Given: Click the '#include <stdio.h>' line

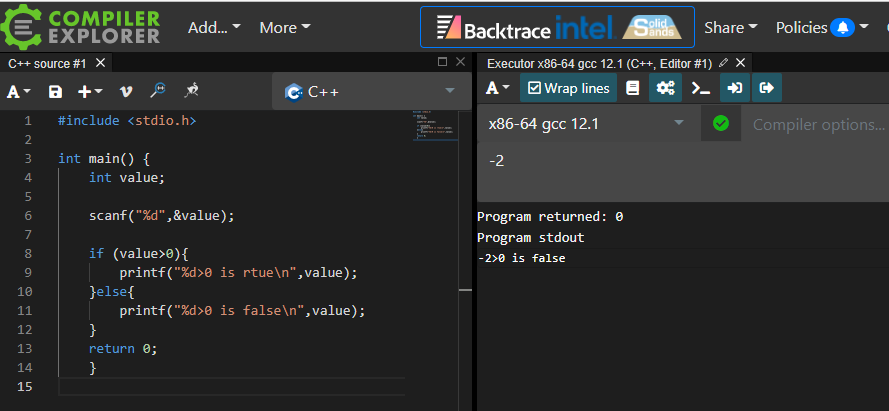Looking at the screenshot, I should click(127, 121).
